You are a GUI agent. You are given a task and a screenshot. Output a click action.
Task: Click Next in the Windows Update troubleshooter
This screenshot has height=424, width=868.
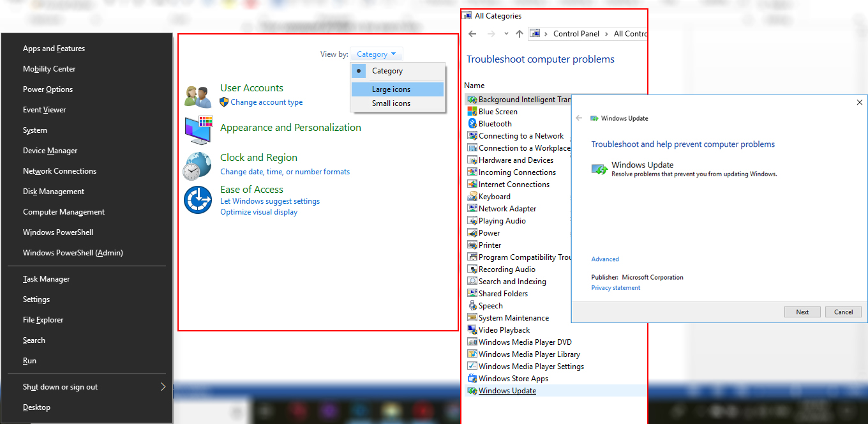tap(802, 312)
